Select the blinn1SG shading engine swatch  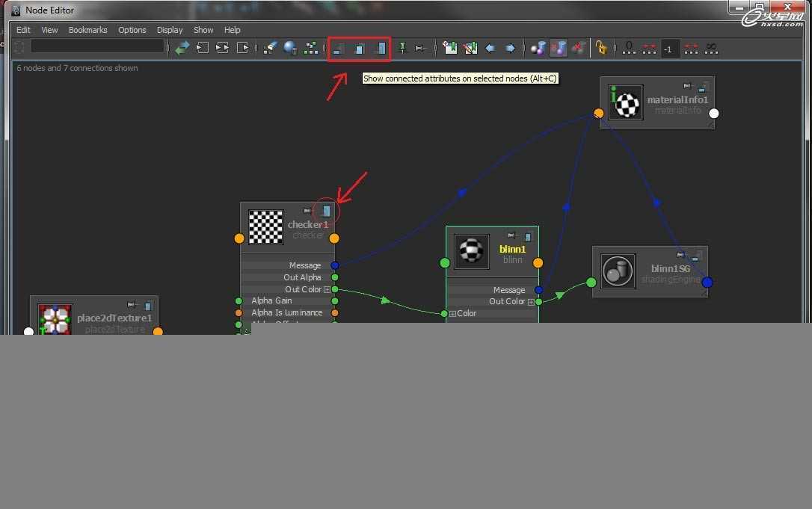click(618, 271)
